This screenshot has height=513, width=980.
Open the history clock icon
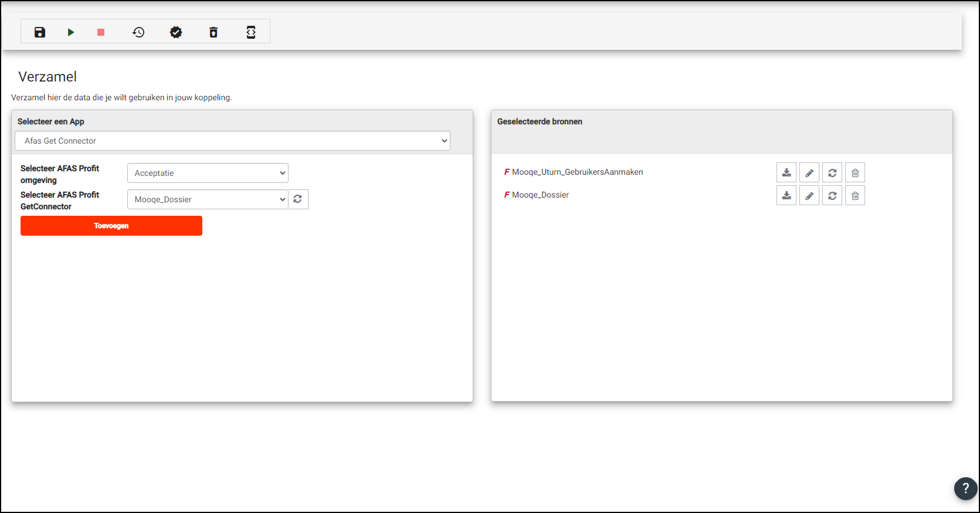pos(138,32)
